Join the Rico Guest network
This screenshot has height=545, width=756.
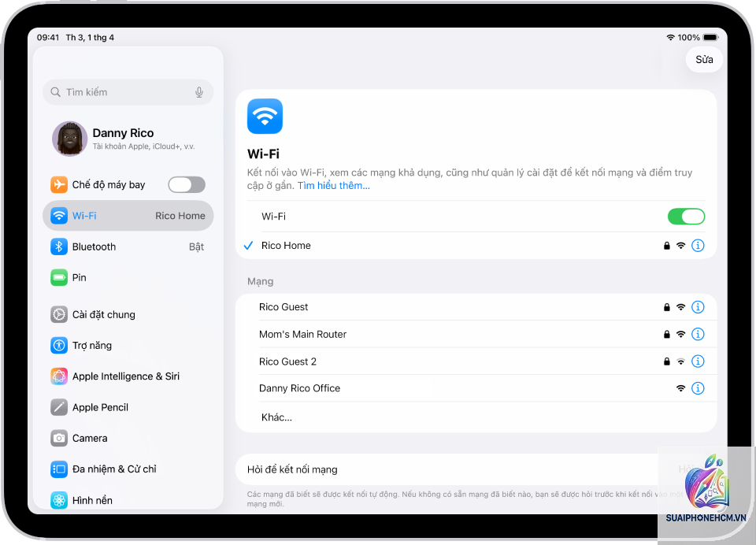click(476, 306)
